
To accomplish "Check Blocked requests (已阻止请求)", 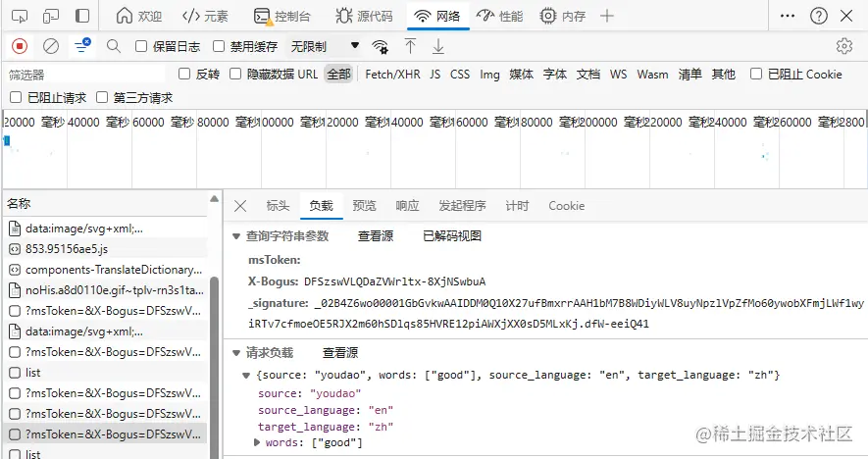I will (x=16, y=97).
